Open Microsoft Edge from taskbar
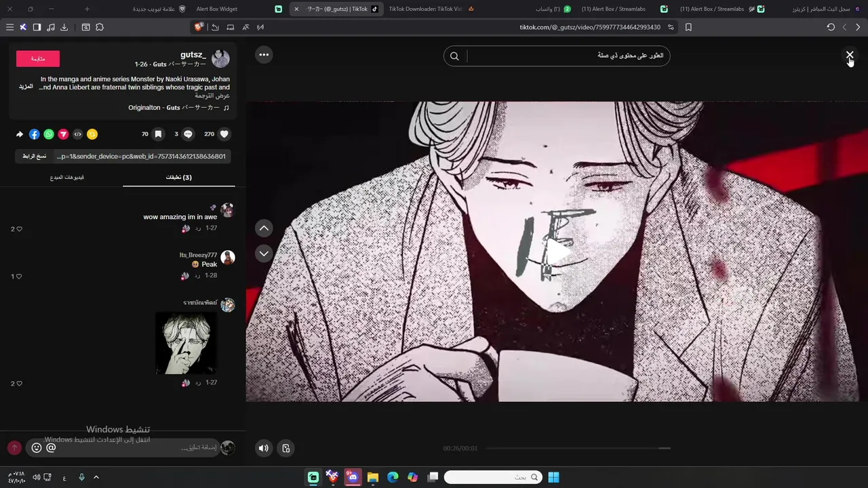The height and width of the screenshot is (488, 868). pos(393,477)
